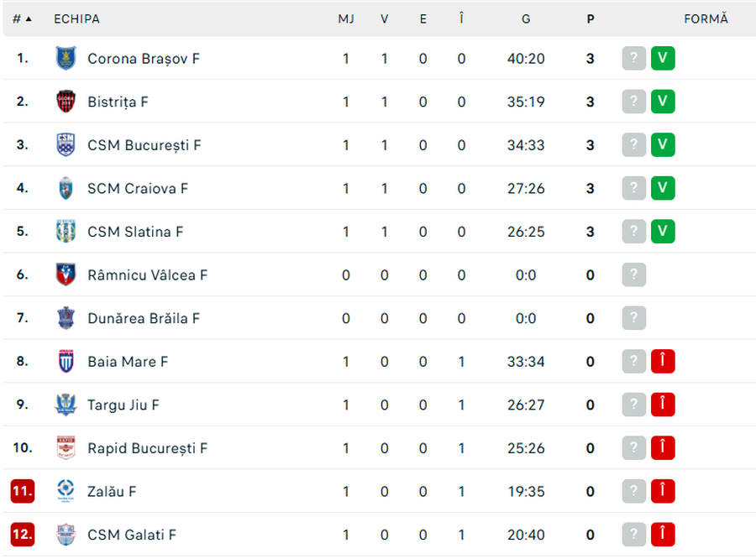Click the red 12. position badge
The width and height of the screenshot is (756, 559).
click(23, 535)
